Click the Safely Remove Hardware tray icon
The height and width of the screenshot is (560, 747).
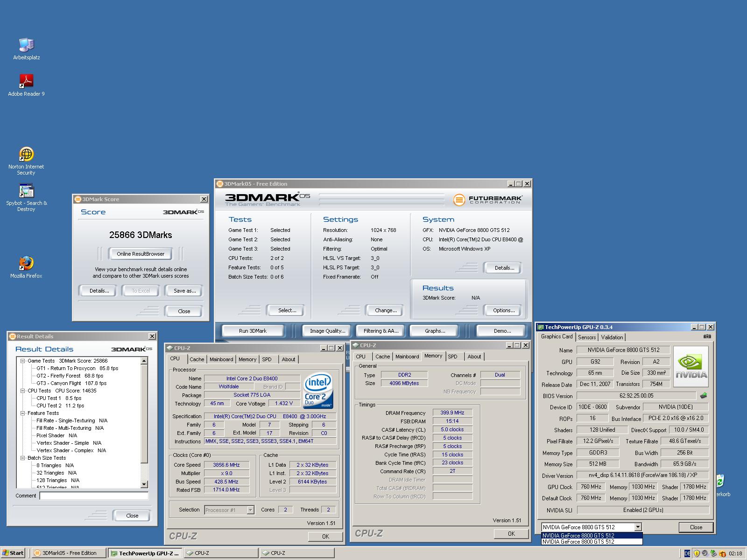713,553
